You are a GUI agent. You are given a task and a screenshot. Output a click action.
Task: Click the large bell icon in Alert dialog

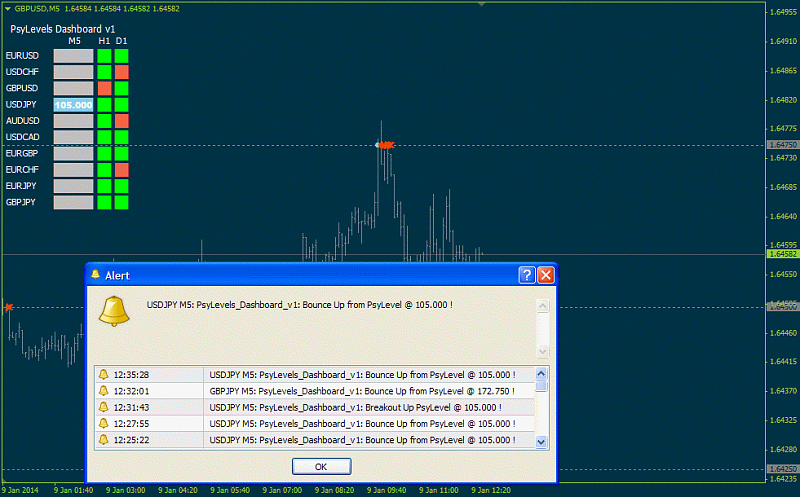(x=115, y=311)
